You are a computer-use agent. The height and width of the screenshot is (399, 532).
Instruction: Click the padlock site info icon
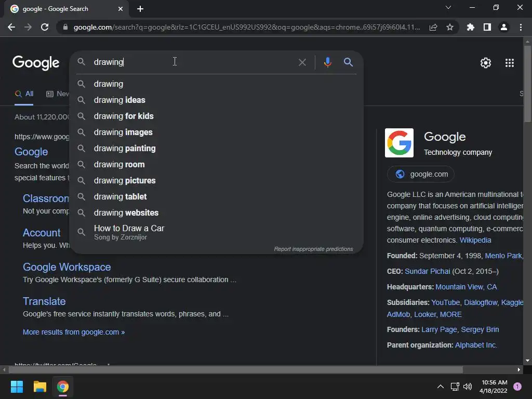65,27
